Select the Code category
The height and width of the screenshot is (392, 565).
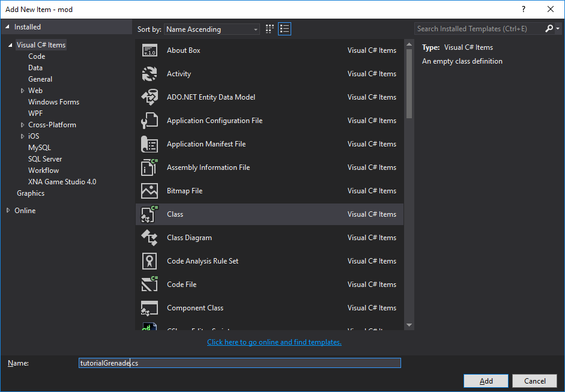[37, 56]
